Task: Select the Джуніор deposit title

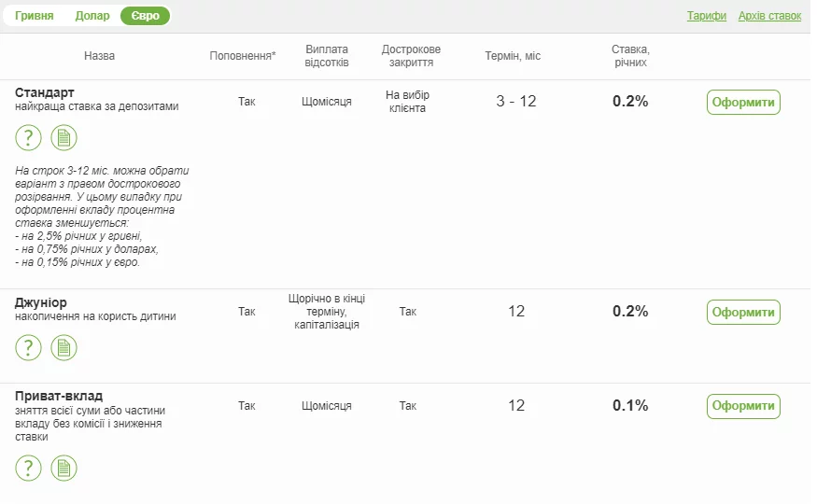Action: pyautogui.click(x=41, y=303)
